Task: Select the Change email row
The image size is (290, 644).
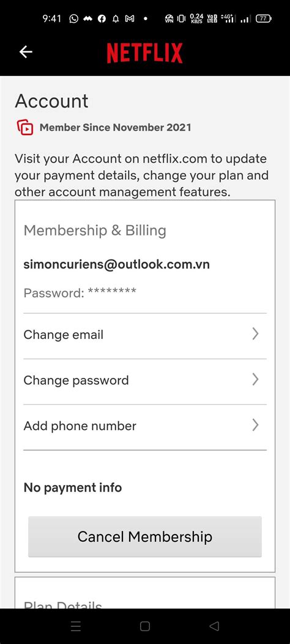Action: coord(145,336)
